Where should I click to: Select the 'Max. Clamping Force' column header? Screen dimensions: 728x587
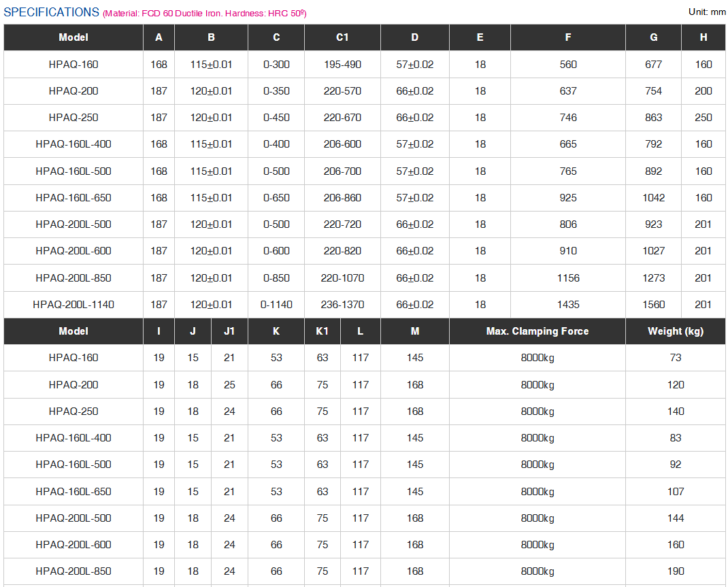[537, 331]
